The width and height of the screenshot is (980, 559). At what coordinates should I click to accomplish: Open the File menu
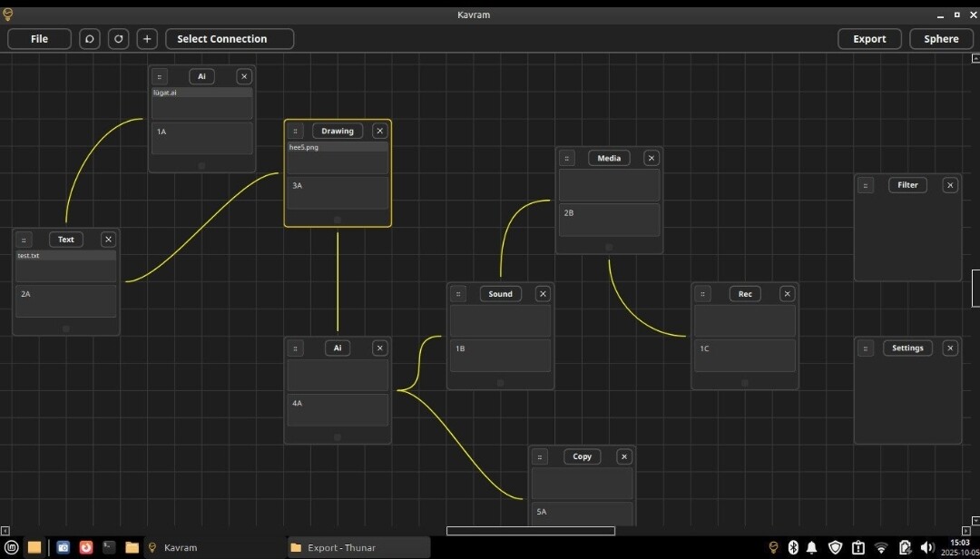pyautogui.click(x=39, y=39)
